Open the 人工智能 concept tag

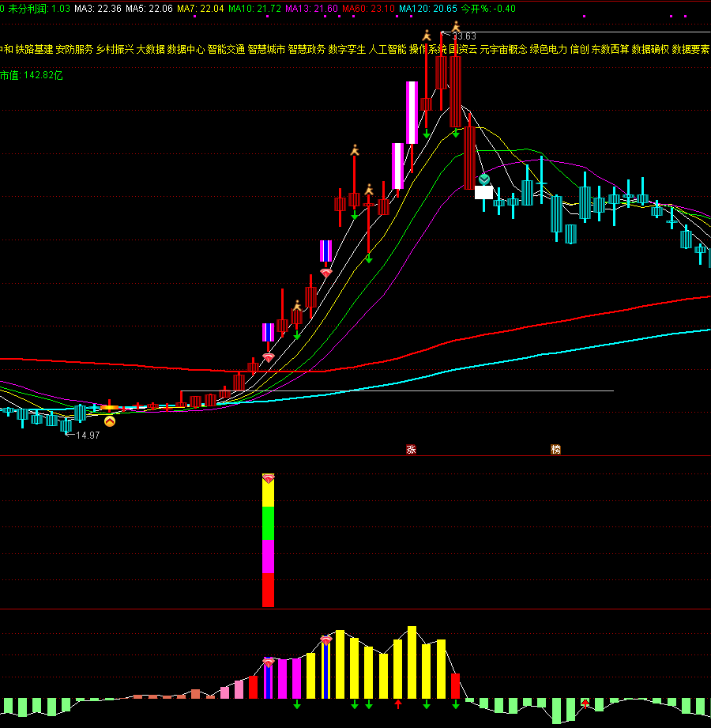[x=387, y=49]
